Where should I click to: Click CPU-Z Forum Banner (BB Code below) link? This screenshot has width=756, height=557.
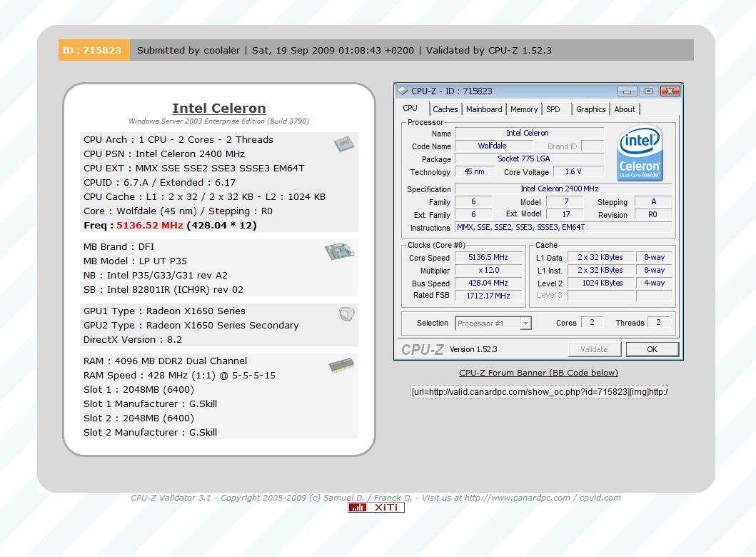click(538, 373)
